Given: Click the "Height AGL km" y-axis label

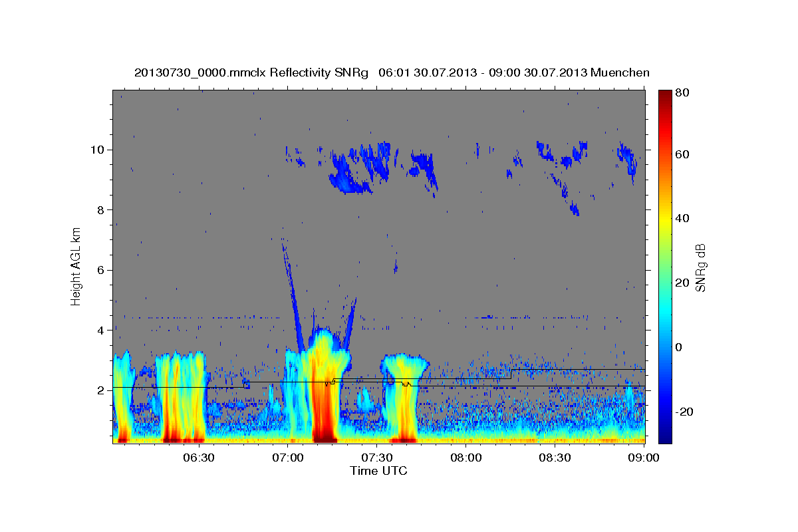Looking at the screenshot, I should (x=76, y=266).
